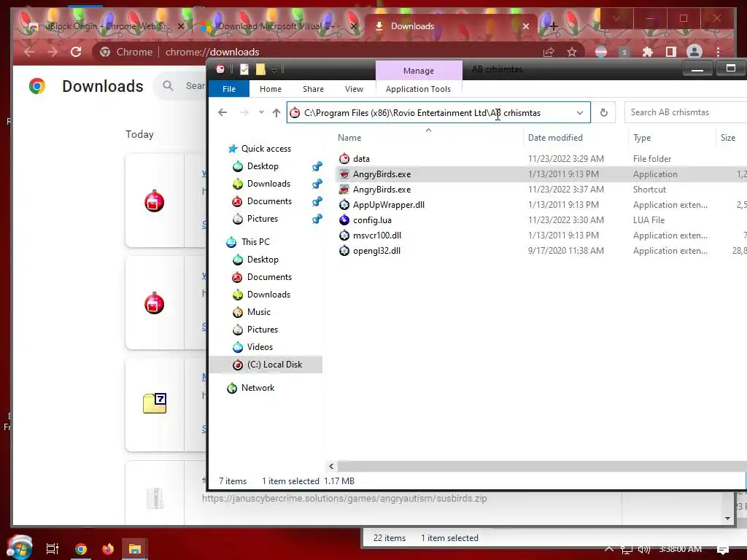Open the Share ribbon tab
Viewport: 747px width, 560px height.
[313, 89]
